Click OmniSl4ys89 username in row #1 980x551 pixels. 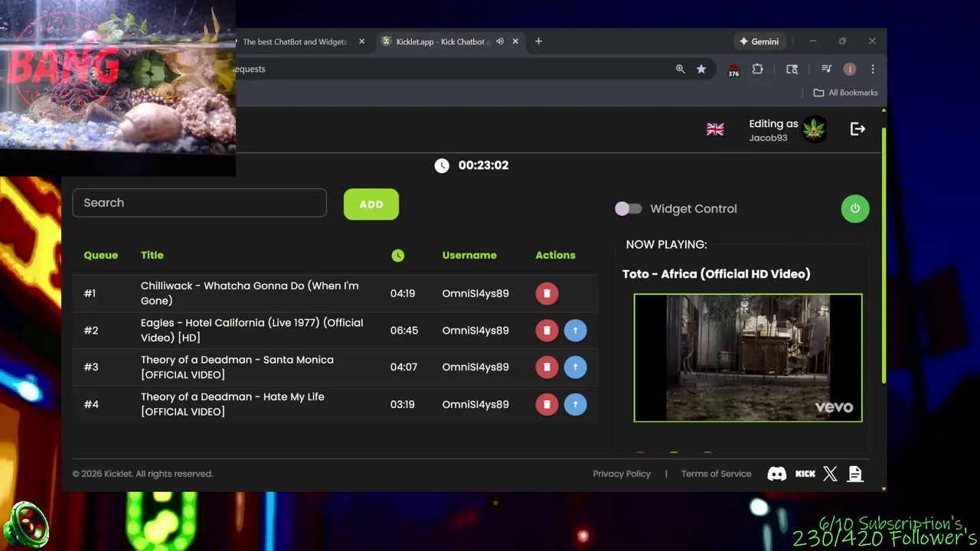point(475,293)
